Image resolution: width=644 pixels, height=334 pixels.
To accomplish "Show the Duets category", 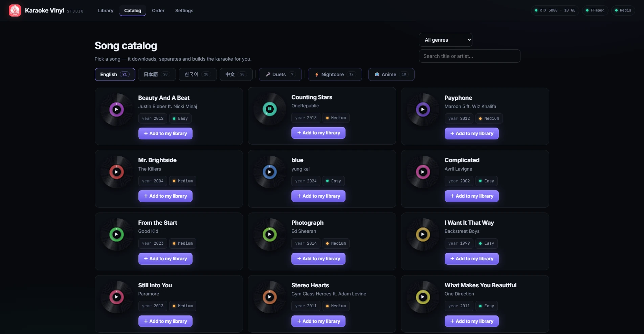I will 280,74.
